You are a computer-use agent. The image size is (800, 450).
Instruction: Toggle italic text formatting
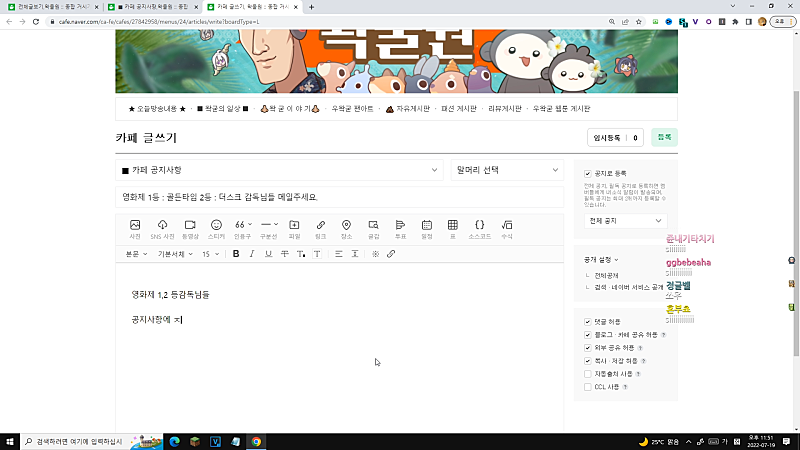pyautogui.click(x=252, y=254)
